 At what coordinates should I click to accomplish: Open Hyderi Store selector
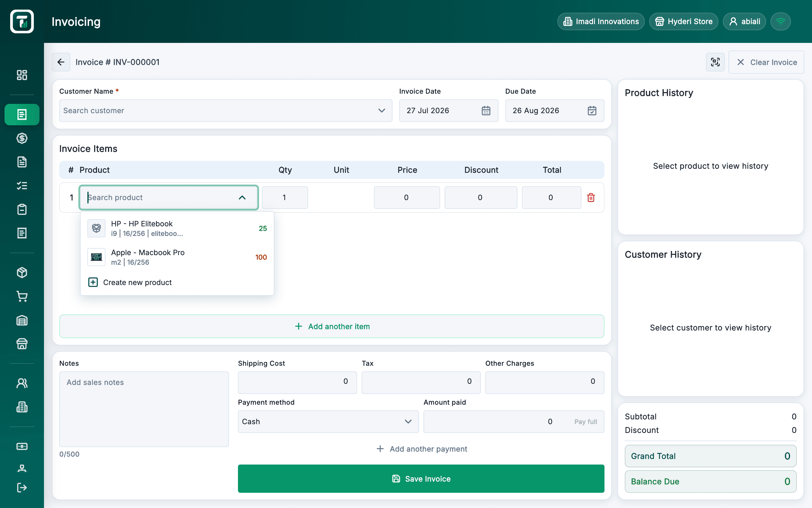[x=683, y=21]
